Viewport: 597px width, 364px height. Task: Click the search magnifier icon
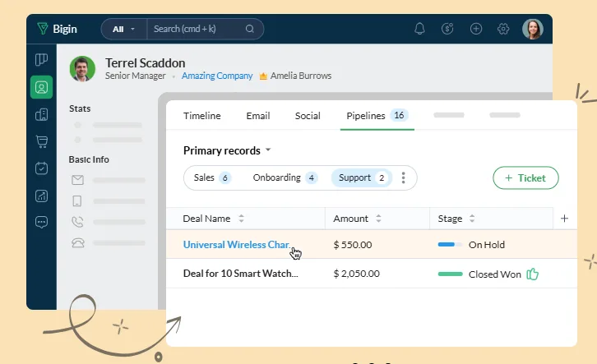point(250,29)
